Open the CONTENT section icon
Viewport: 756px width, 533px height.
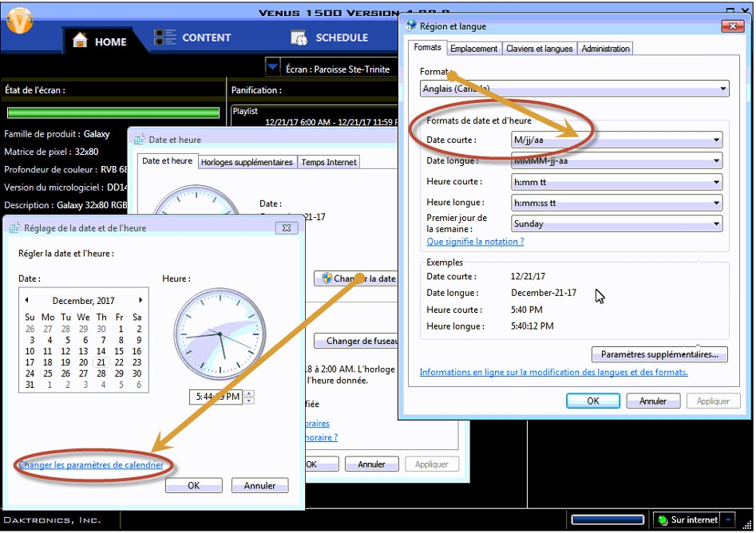(x=165, y=38)
